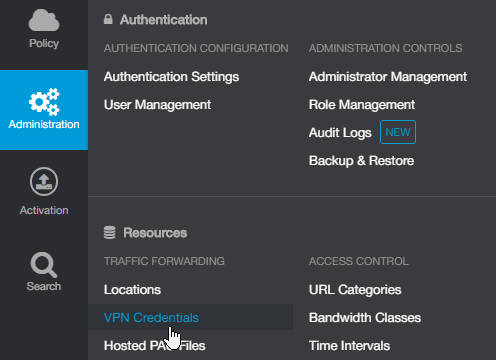The width and height of the screenshot is (496, 360).
Task: Click the Resources database icon
Action: tap(110, 233)
